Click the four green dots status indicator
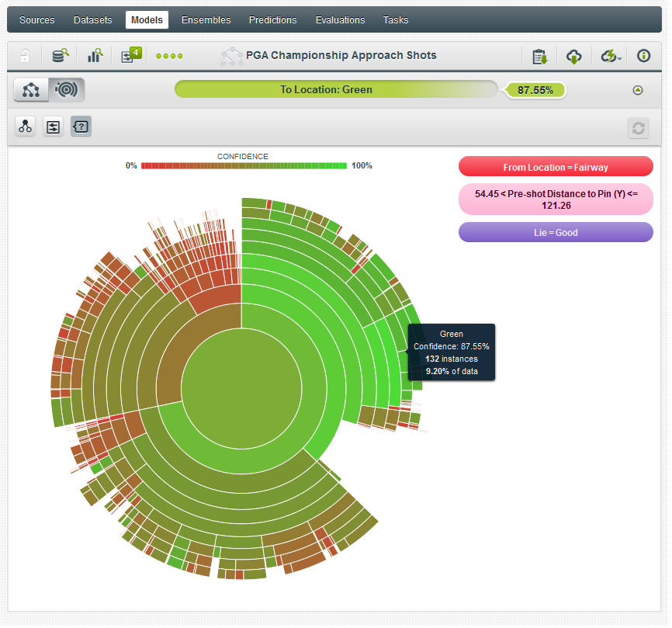 169,56
